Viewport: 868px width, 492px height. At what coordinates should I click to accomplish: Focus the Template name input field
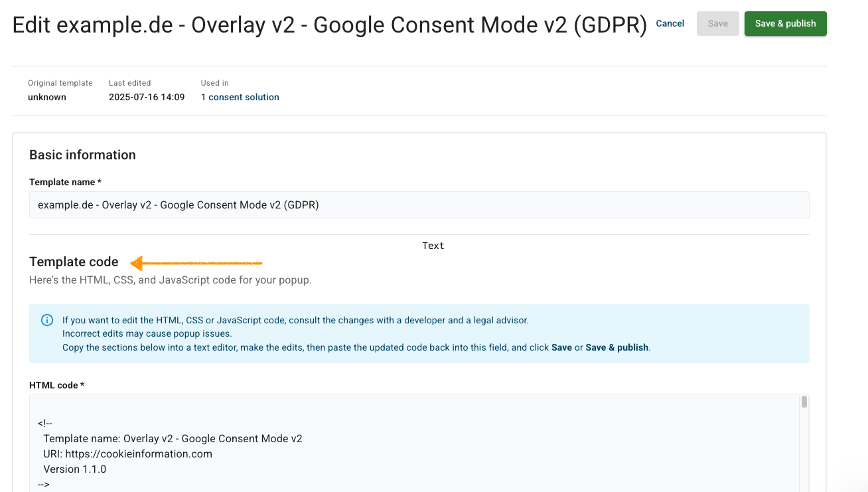[x=419, y=205]
